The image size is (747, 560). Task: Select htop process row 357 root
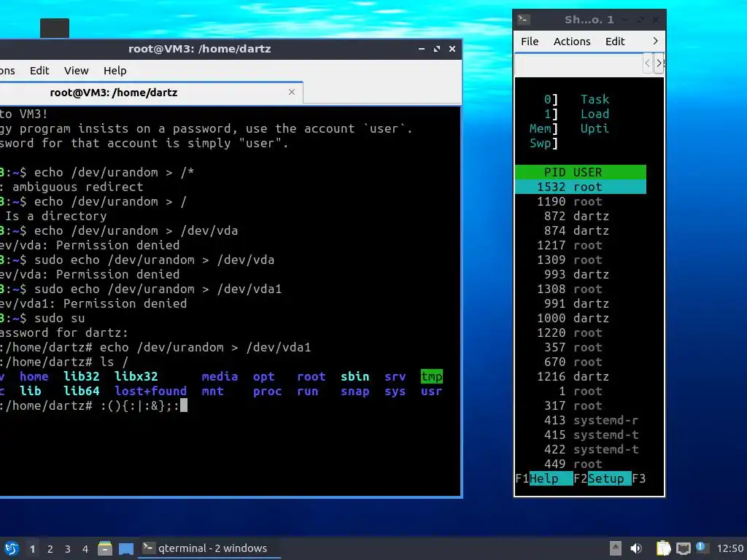pos(580,347)
